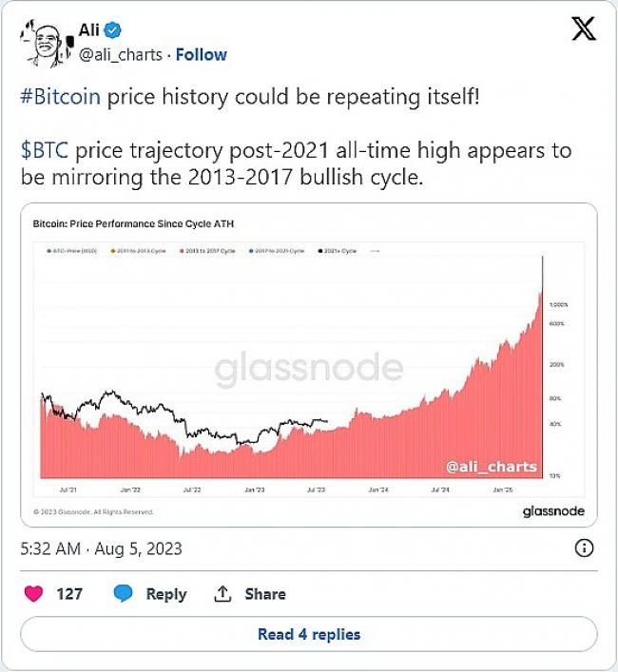Open the #Bitcoin hashtag link
618x672 pixels.
pyautogui.click(x=61, y=96)
